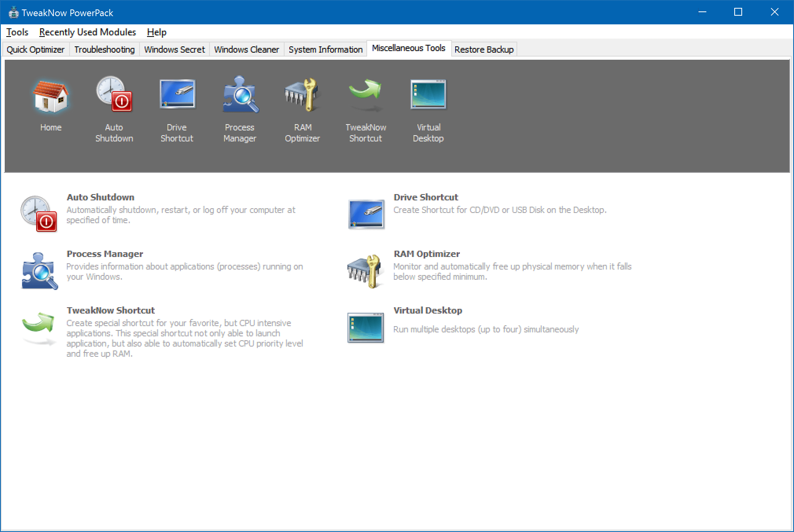Switch to the Quick Optimizer tab
The width and height of the screenshot is (794, 532).
coord(36,50)
